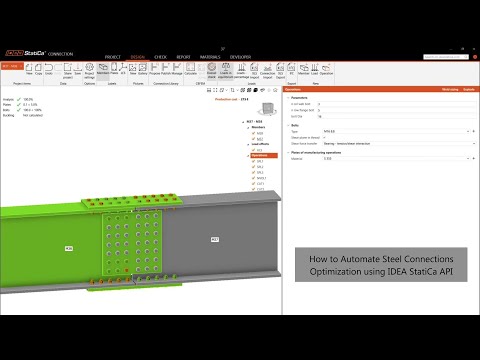Image resolution: width=480 pixels, height=360 pixels.
Task: Add new Member icon in ribbon
Action: click(x=304, y=69)
